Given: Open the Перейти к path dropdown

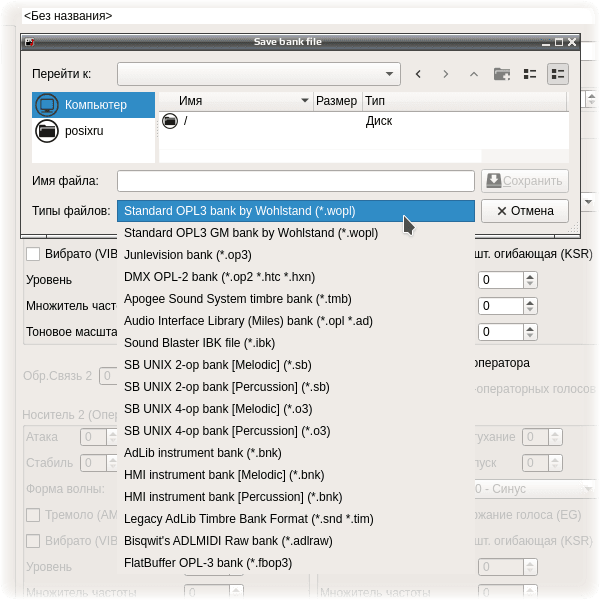Looking at the screenshot, I should point(259,73).
